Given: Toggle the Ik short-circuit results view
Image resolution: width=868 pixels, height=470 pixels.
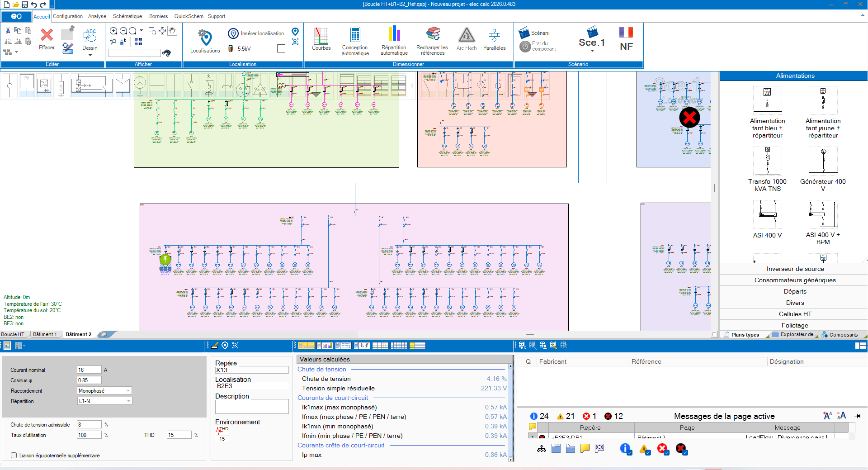Looking at the screenshot, I should pyautogui.click(x=362, y=346).
